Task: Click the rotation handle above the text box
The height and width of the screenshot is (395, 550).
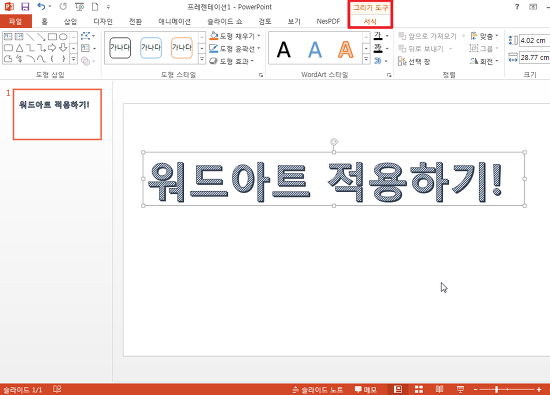Action: 334,142
